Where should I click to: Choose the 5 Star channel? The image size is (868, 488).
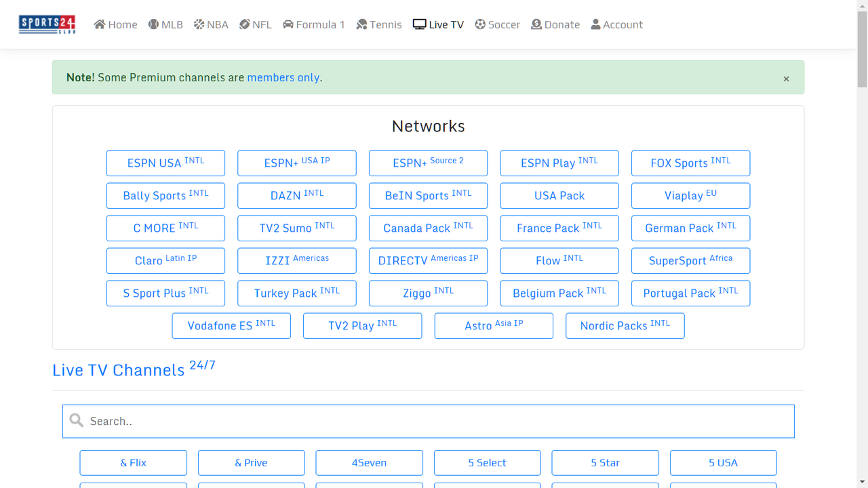605,463
